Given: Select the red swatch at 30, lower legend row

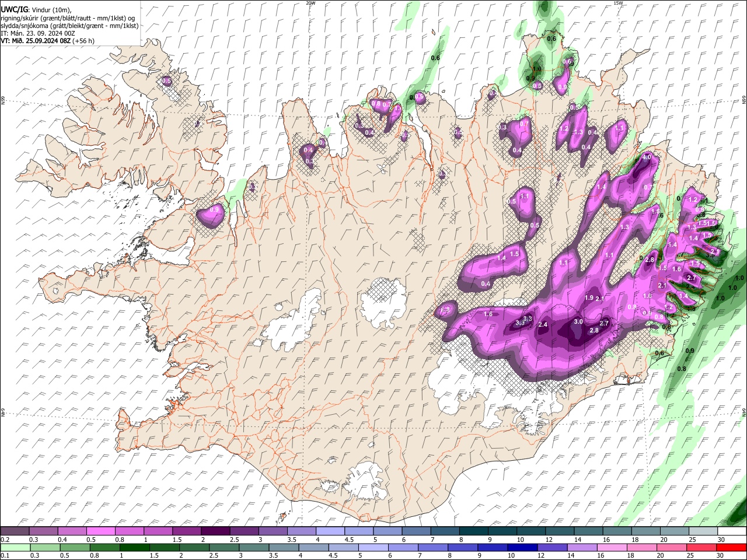Looking at the screenshot, I should [x=731, y=547].
